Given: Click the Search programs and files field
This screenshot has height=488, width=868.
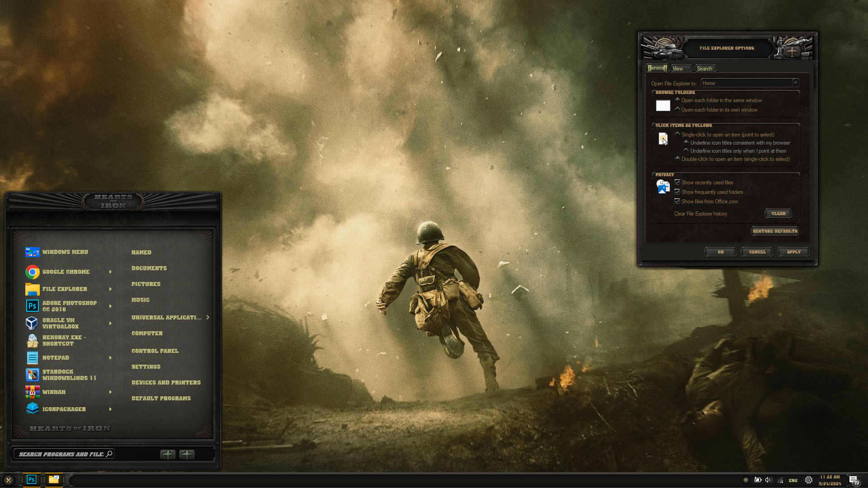Looking at the screenshot, I should click(x=61, y=454).
